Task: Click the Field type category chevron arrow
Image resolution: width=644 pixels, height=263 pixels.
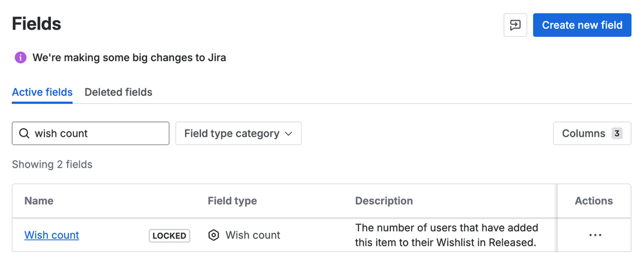Action: point(288,133)
